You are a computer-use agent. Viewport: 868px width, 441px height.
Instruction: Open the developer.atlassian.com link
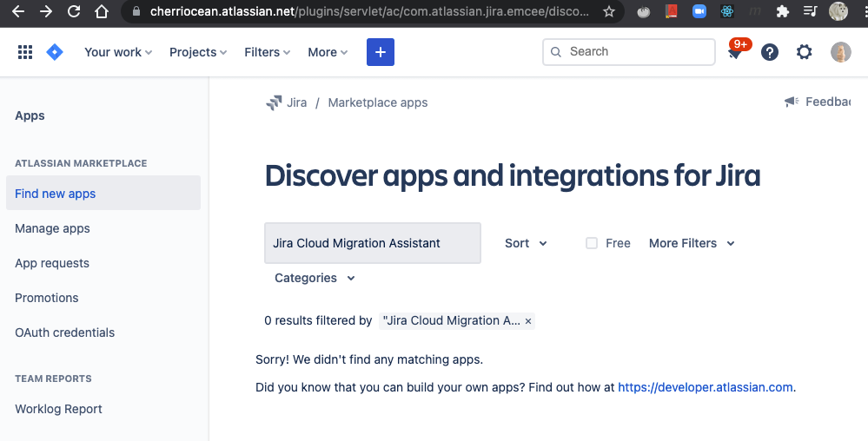tap(706, 387)
